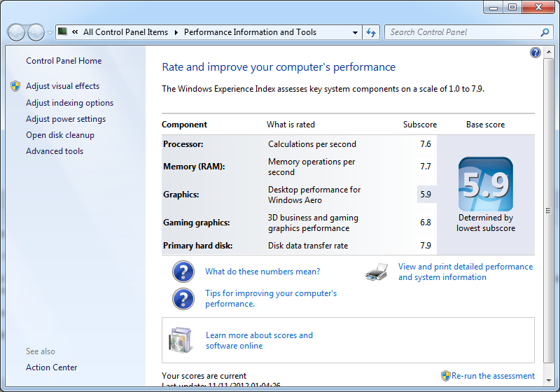View and print detailed performance information
Image resolution: width=560 pixels, height=392 pixels.
[x=465, y=272]
